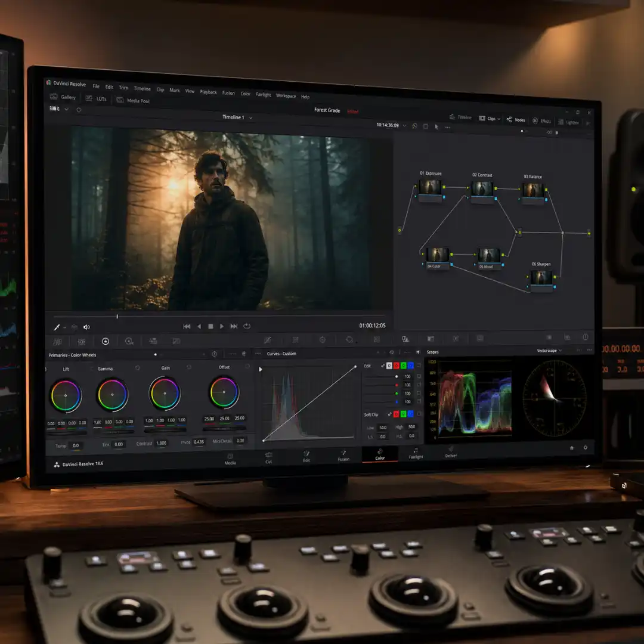
Task: Toggle the Nodes panel
Action: click(516, 119)
